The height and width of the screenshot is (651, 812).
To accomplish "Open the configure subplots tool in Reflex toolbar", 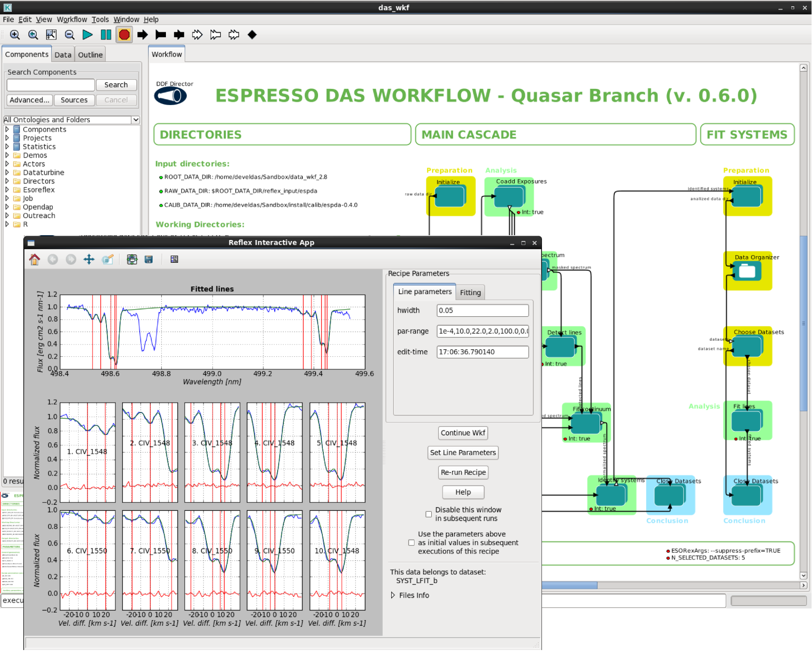I will pos(132,259).
